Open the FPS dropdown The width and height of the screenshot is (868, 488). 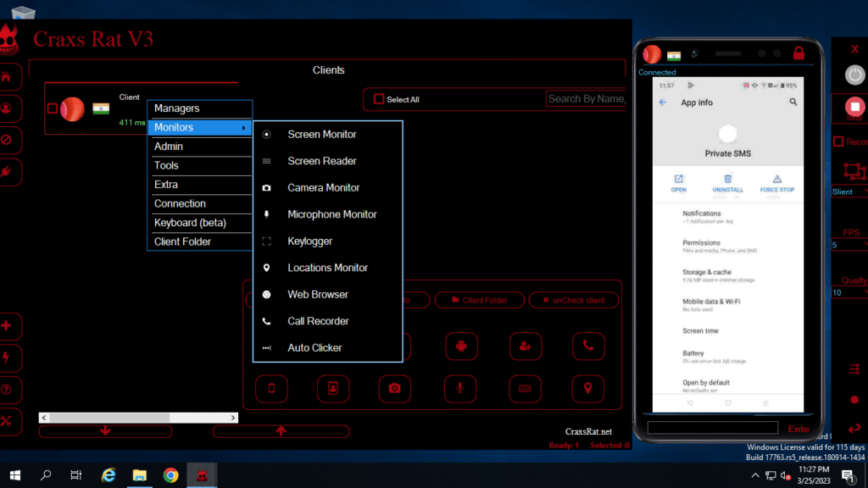[x=849, y=245]
